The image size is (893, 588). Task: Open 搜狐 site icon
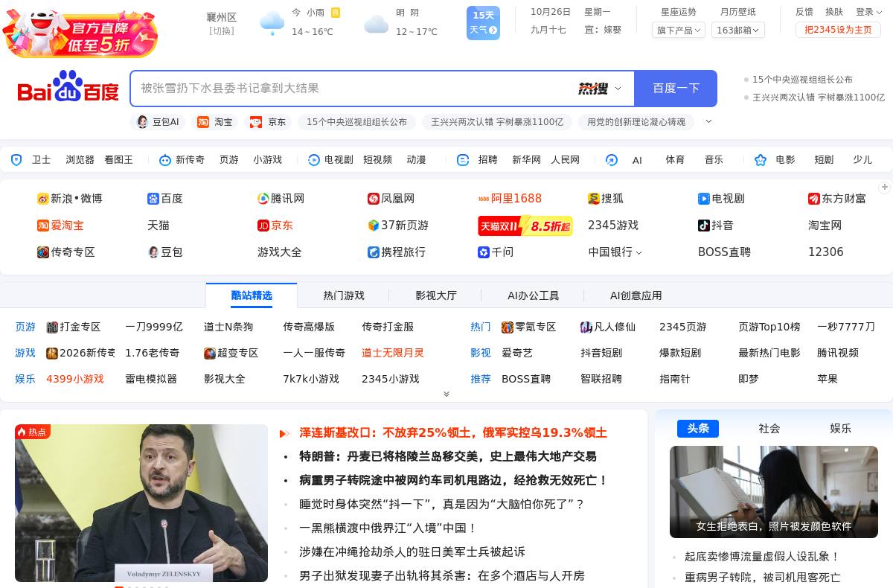594,199
